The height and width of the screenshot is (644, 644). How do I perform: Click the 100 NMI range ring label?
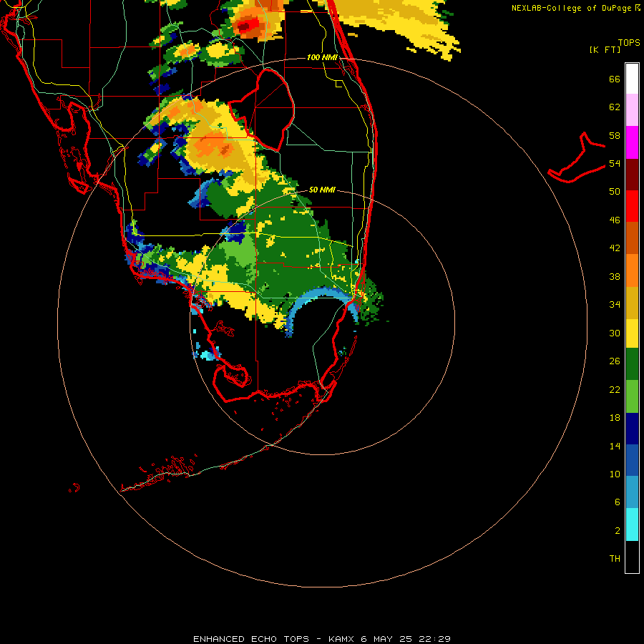(322, 57)
